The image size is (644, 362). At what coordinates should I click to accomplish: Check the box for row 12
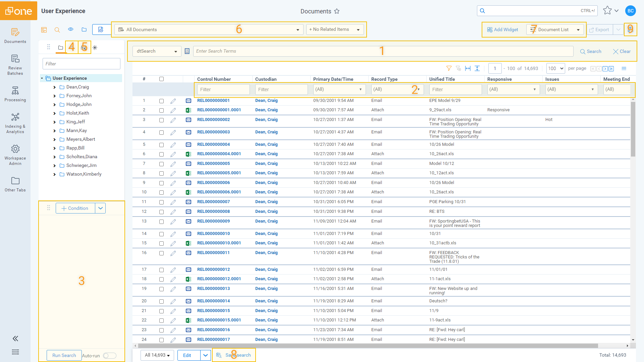tap(161, 212)
